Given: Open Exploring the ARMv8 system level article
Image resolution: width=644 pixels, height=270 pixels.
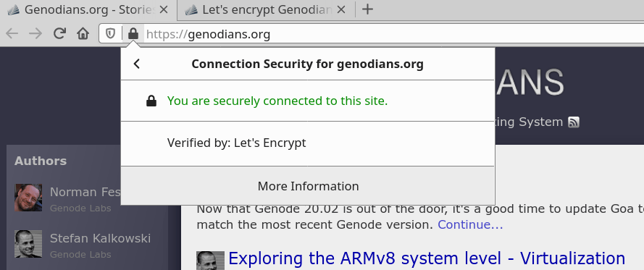Looking at the screenshot, I should pyautogui.click(x=427, y=258).
